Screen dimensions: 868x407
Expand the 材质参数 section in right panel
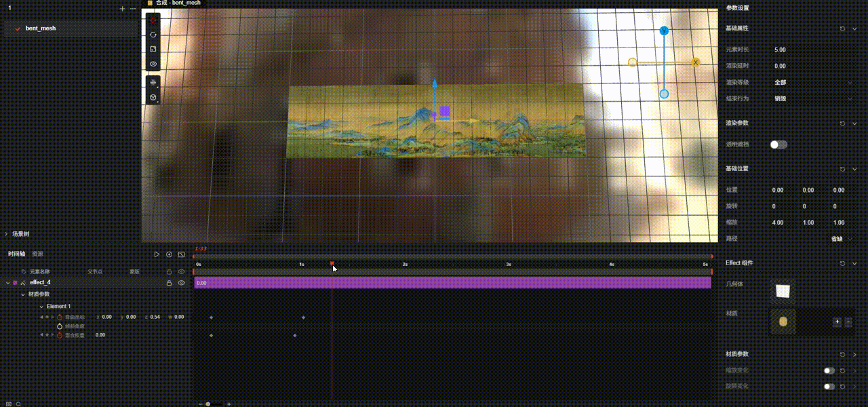coord(854,355)
